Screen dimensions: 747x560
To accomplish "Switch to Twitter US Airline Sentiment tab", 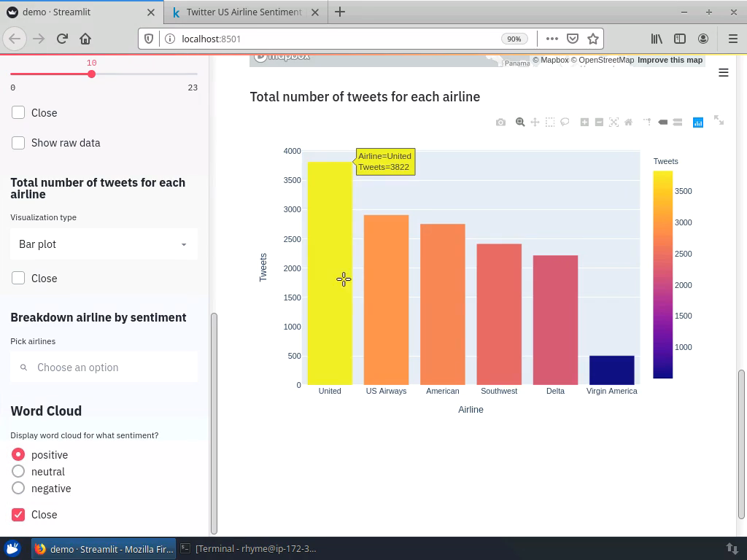I will [244, 12].
